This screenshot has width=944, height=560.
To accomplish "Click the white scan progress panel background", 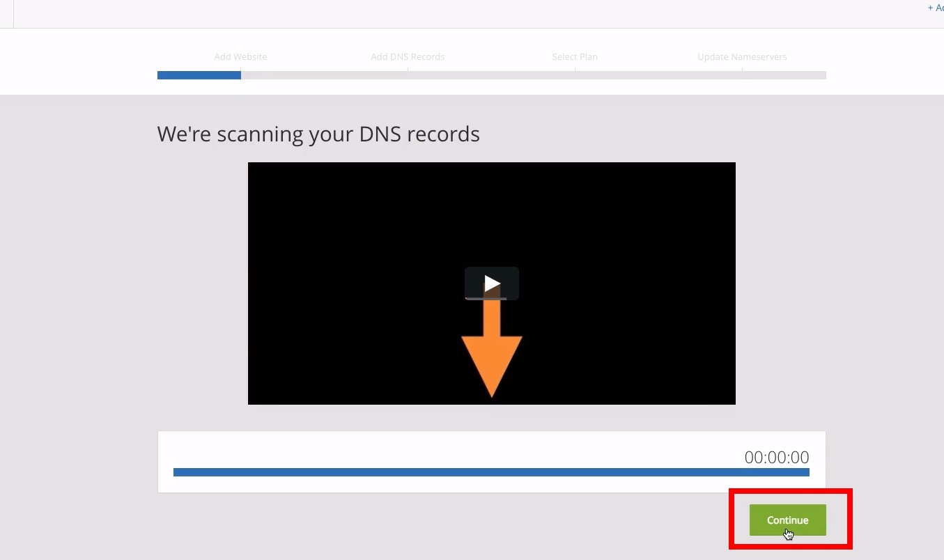I will point(418,449).
